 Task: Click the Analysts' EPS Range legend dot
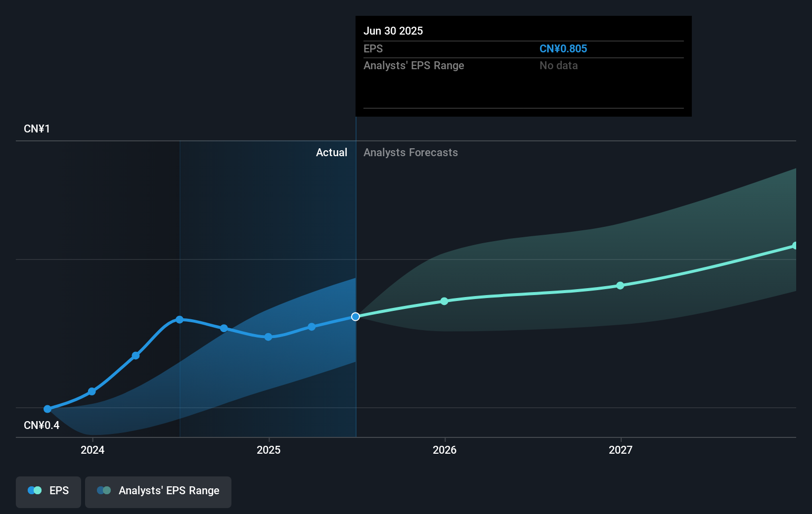pos(103,490)
